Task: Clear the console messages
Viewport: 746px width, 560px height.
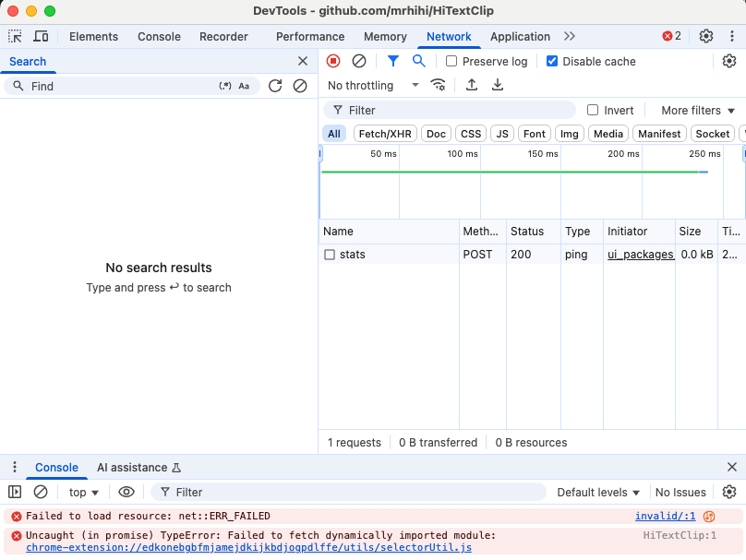Action: (x=41, y=492)
